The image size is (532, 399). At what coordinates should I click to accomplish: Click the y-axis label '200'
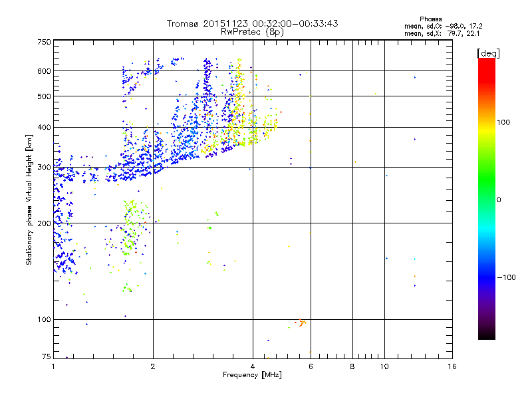click(x=45, y=223)
